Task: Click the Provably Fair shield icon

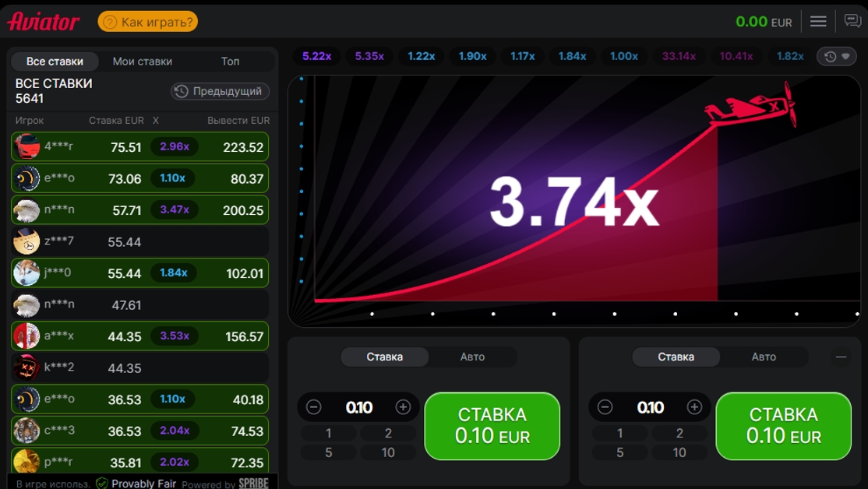Action: [x=102, y=483]
